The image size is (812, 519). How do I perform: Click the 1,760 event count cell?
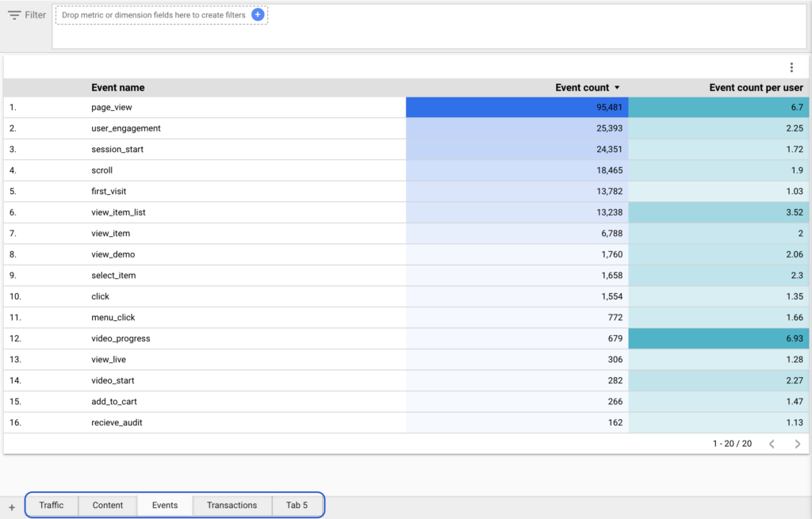click(517, 254)
